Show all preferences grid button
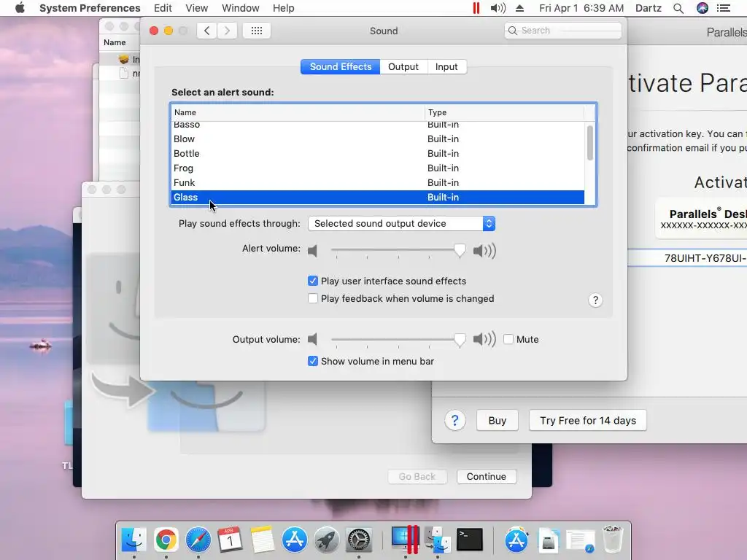 pyautogui.click(x=257, y=31)
